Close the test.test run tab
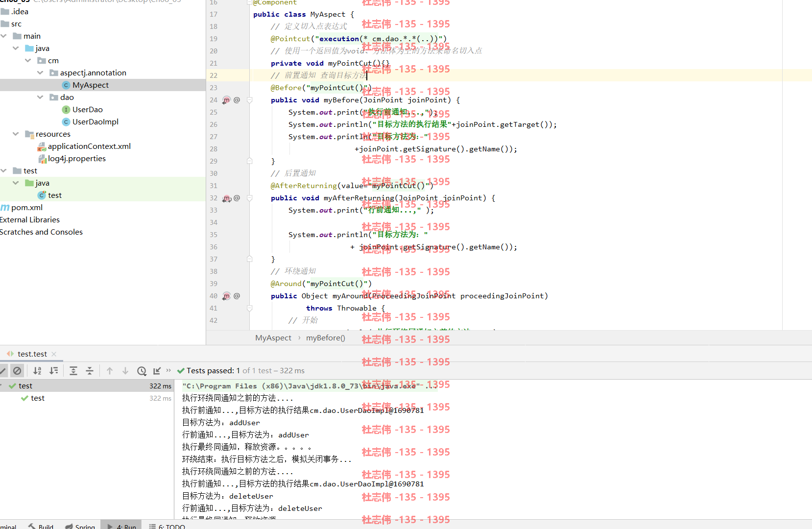This screenshot has height=529, width=812. pos(54,354)
